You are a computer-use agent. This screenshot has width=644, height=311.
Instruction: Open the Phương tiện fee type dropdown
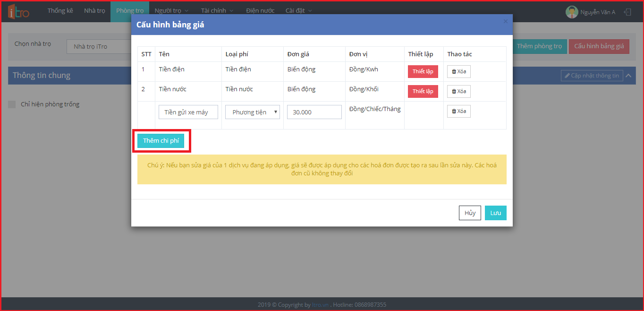pyautogui.click(x=252, y=112)
